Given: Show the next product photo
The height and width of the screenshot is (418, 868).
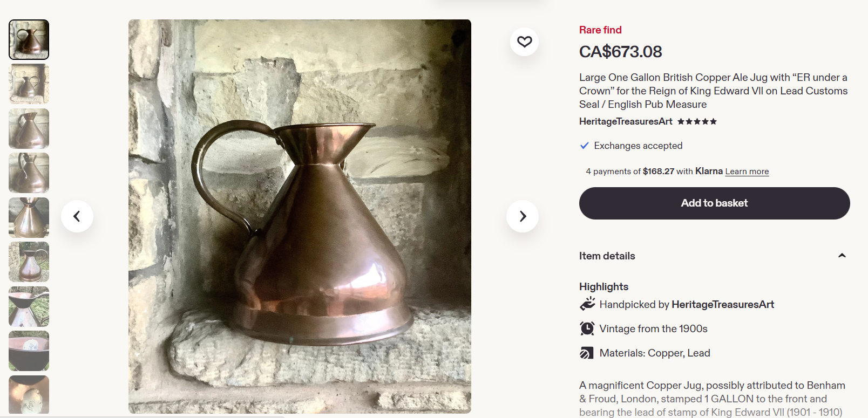Looking at the screenshot, I should point(523,216).
